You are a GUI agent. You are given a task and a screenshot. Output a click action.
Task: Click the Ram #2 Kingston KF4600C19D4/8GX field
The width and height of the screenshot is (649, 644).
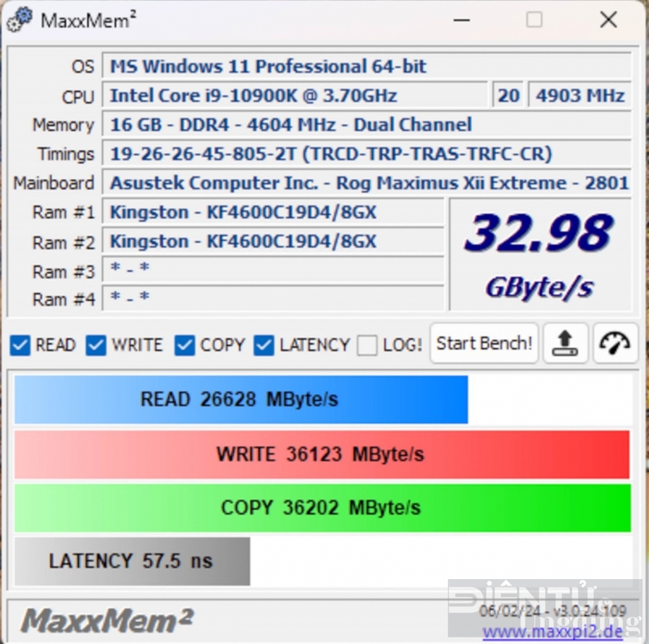tap(273, 241)
